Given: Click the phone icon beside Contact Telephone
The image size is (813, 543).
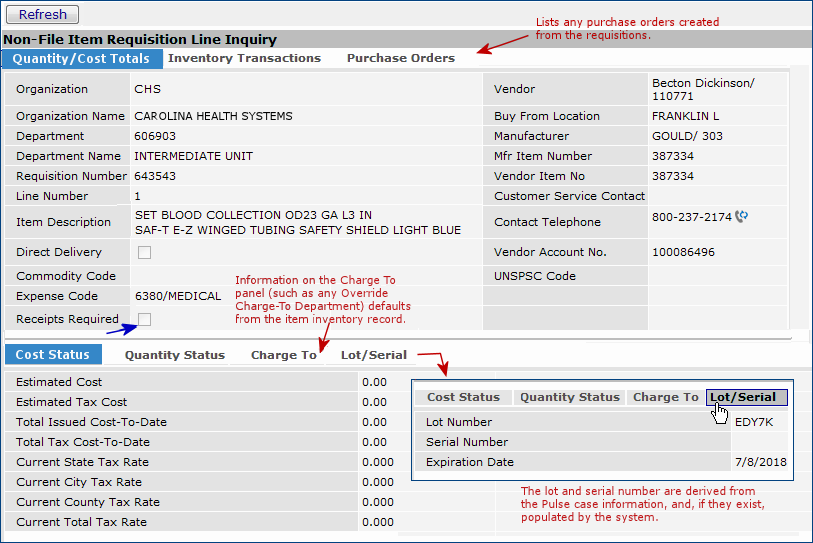Looking at the screenshot, I should pyautogui.click(x=741, y=216).
